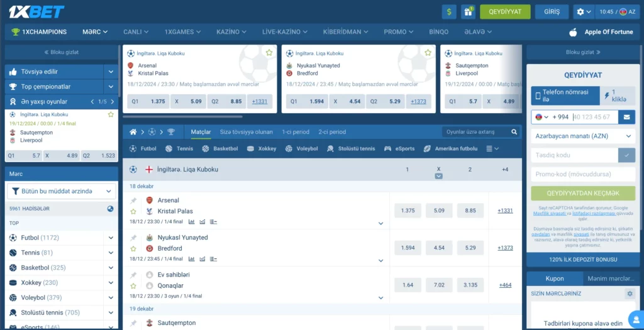Click the home icon in breadcrumb bar
The image size is (644, 330).
click(x=133, y=132)
